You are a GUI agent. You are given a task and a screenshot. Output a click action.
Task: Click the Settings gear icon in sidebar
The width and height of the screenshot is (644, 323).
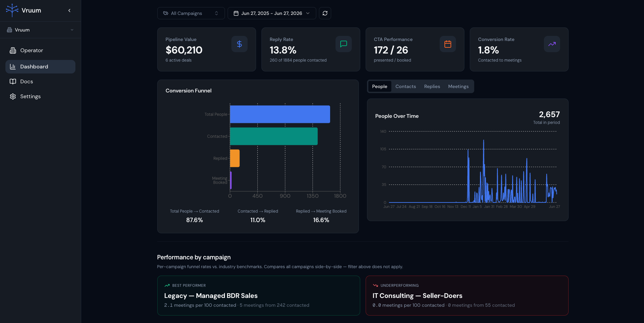[13, 96]
